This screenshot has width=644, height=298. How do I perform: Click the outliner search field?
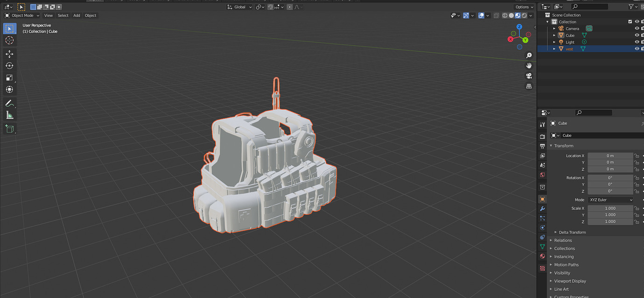tap(590, 7)
